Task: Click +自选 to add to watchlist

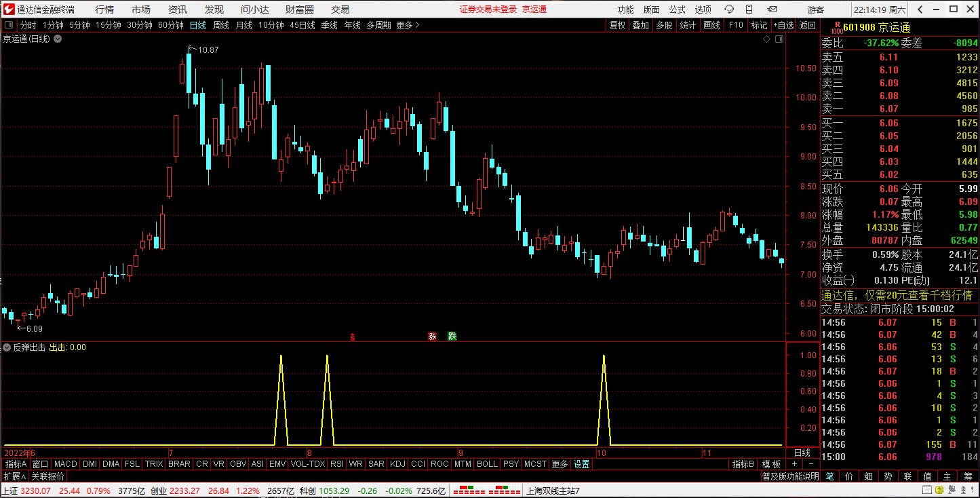Action: [x=783, y=25]
